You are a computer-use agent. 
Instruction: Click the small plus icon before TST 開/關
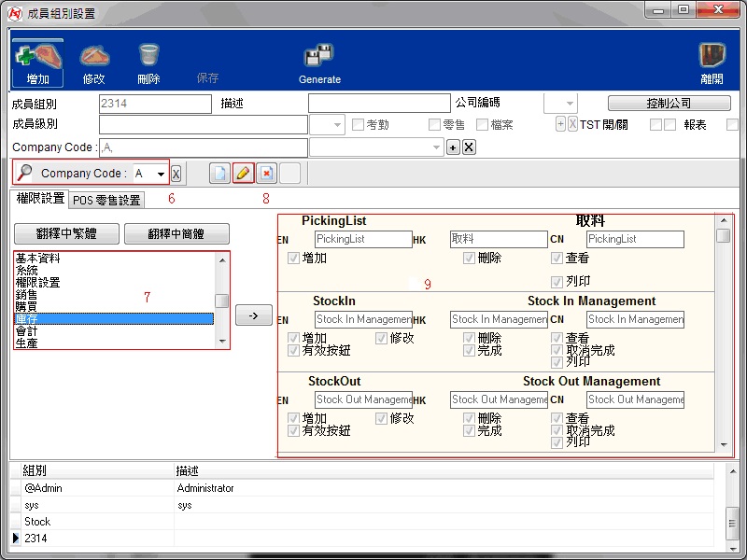point(561,124)
